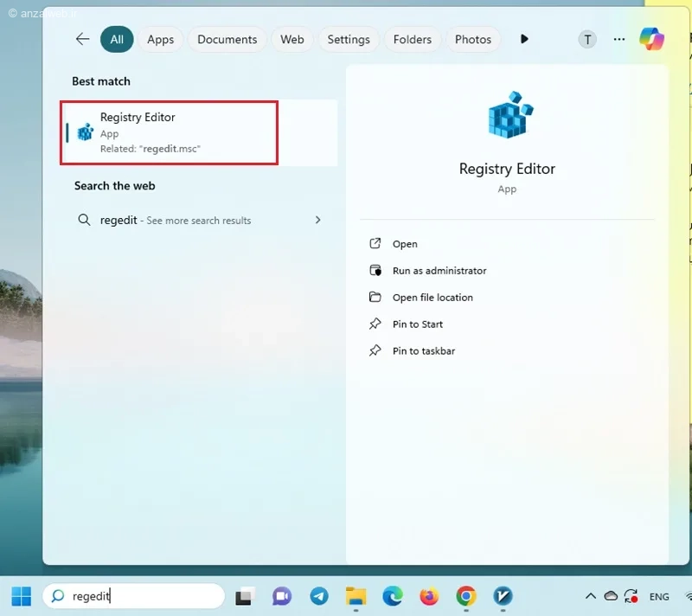Show more filter categories arrow
Viewport: 692px width, 616px height.
524,39
